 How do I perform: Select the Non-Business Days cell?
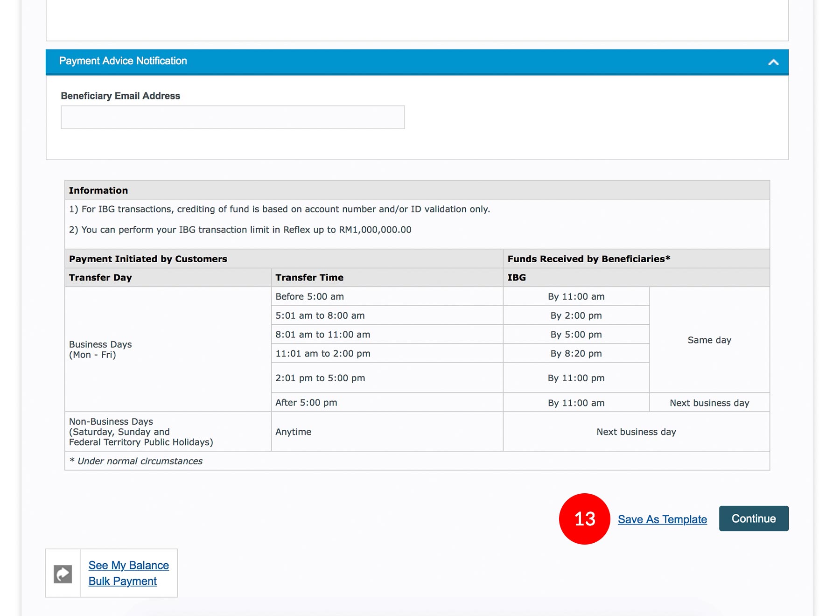coord(140,432)
